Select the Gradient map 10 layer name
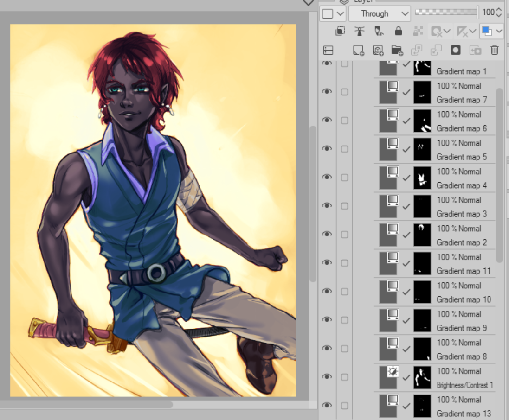This screenshot has height=420, width=509. 464,299
